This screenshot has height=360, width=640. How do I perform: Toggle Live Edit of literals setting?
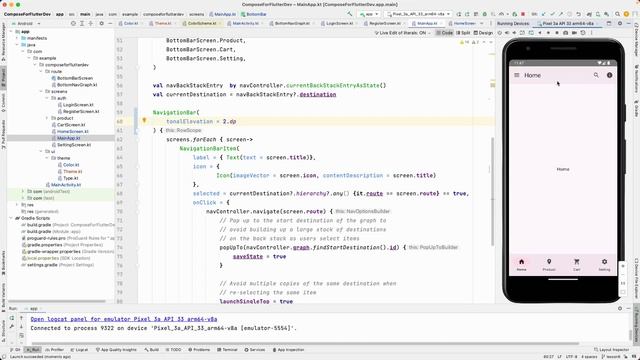[402, 33]
